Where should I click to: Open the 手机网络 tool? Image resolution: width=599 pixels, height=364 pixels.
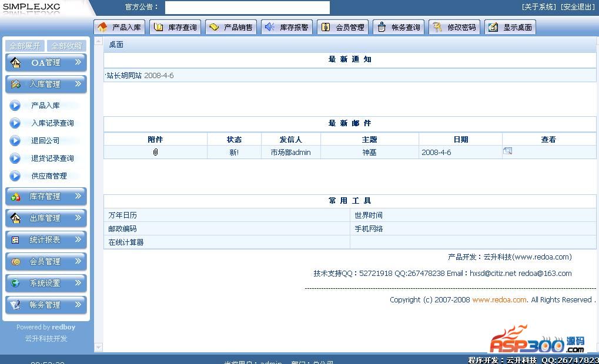pyautogui.click(x=369, y=228)
